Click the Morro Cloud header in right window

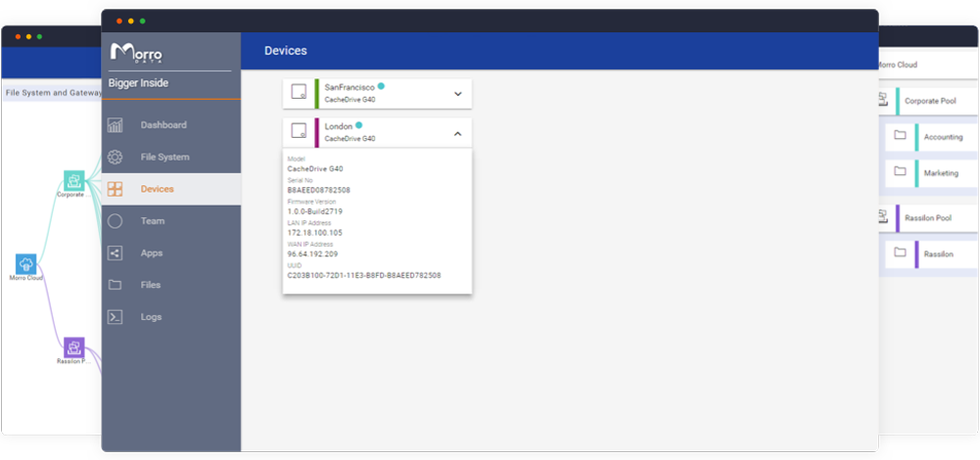point(897,65)
